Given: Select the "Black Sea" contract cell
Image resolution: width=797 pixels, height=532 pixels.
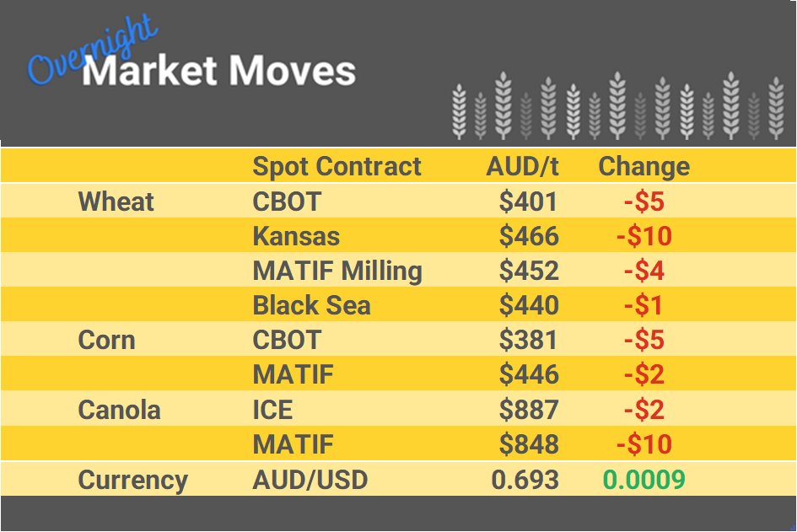Looking at the screenshot, I should [311, 305].
